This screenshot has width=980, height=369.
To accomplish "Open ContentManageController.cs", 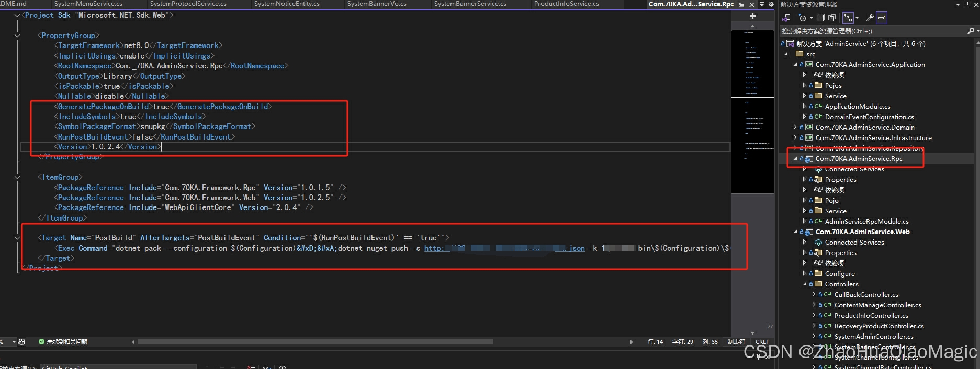I will 878,305.
